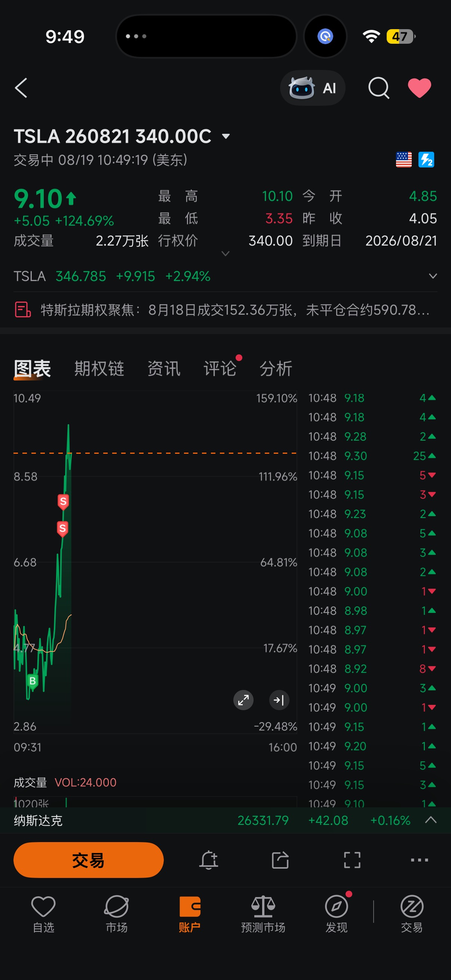Select the 10:48 8.92 trade with 8 lots
Viewport: 451px width, 980px height.
click(372, 669)
